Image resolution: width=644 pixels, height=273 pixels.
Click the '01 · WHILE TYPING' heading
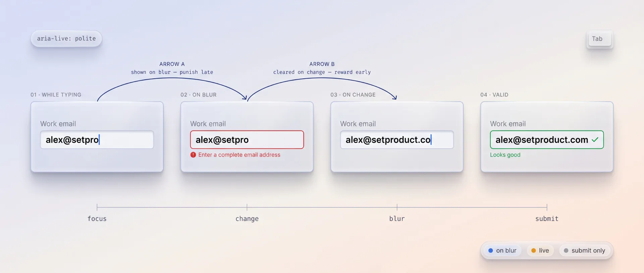coord(56,95)
